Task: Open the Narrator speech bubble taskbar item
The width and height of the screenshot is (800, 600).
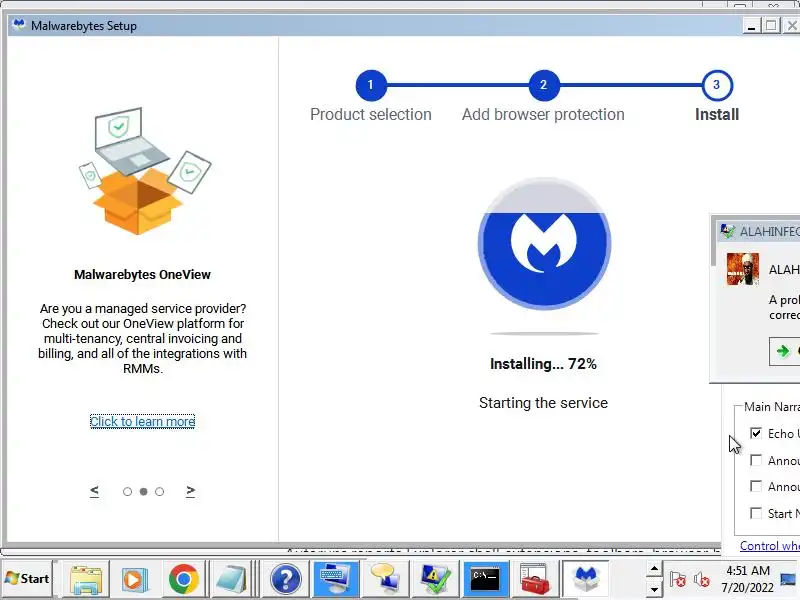Action: point(385,579)
